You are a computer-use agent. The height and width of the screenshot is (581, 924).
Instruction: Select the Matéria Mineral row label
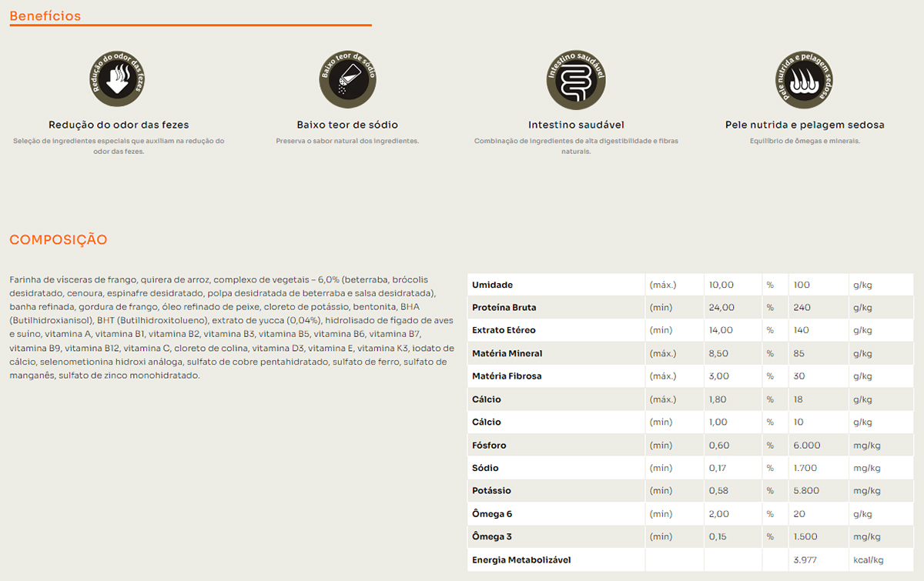point(507,353)
